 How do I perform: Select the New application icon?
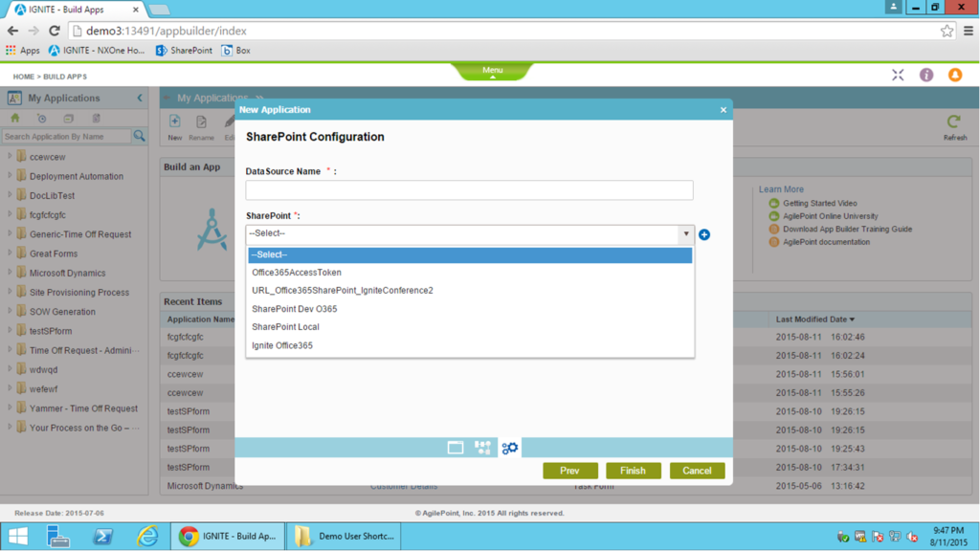click(174, 122)
